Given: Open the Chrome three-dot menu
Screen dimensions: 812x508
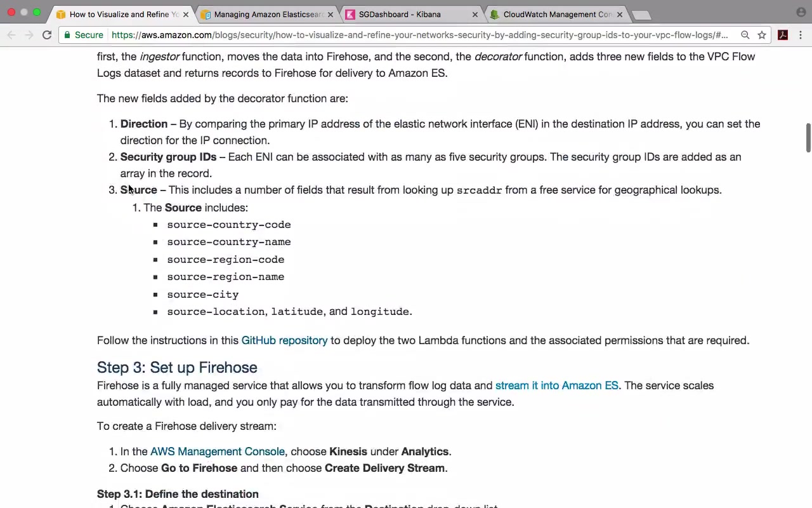Looking at the screenshot, I should (801, 35).
